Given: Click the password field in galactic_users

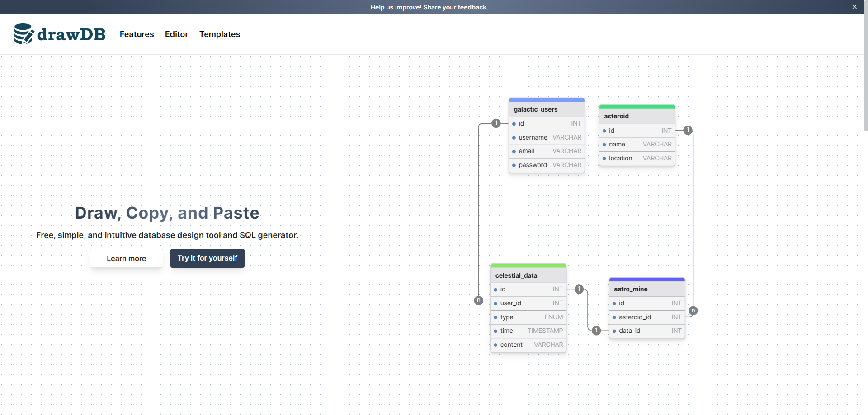Looking at the screenshot, I should click(547, 165).
